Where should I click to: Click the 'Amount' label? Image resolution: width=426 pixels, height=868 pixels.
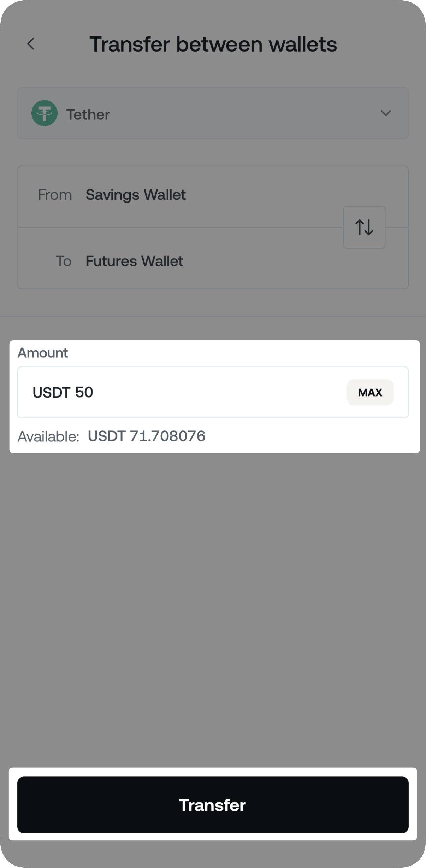43,353
